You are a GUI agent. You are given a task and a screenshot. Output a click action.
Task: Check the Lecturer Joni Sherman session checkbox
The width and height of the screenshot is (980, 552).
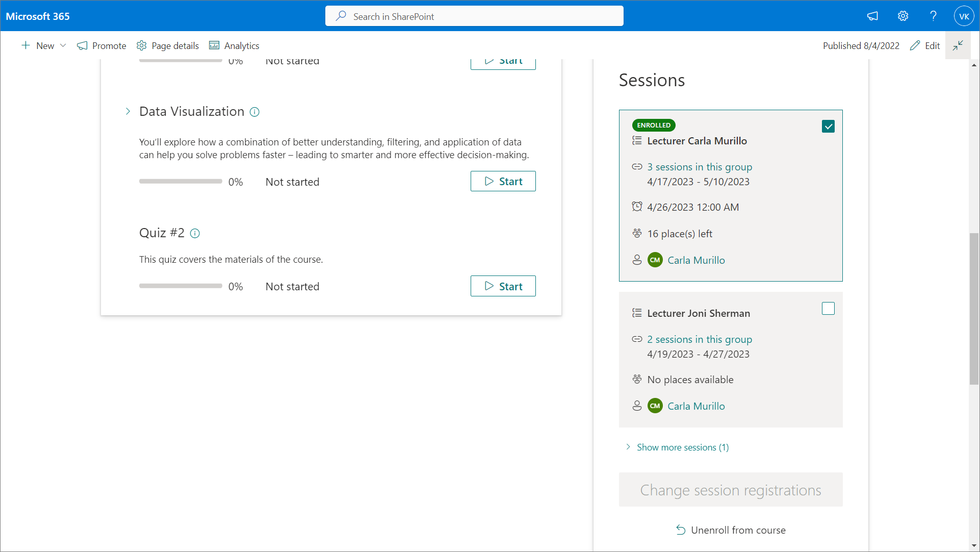pos(828,309)
